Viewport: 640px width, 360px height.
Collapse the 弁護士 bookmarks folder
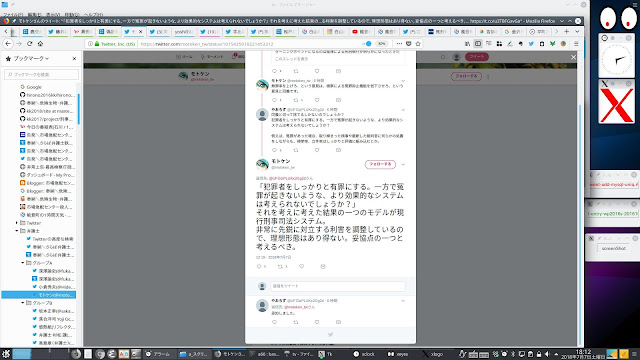point(17,231)
